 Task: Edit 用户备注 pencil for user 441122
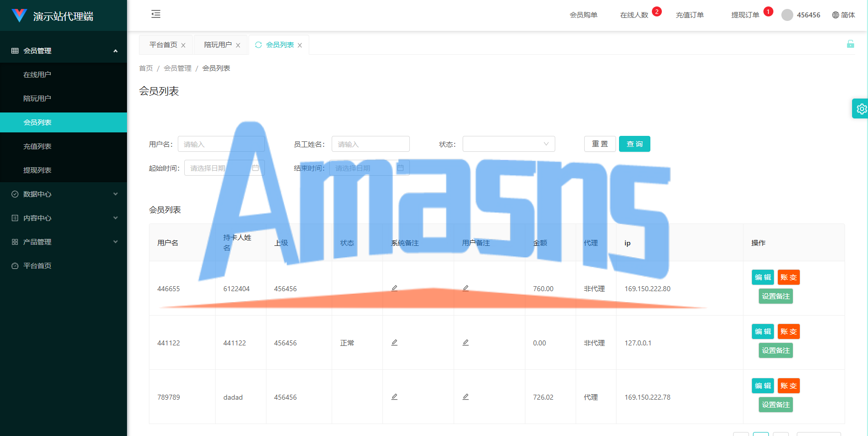pyautogui.click(x=466, y=342)
